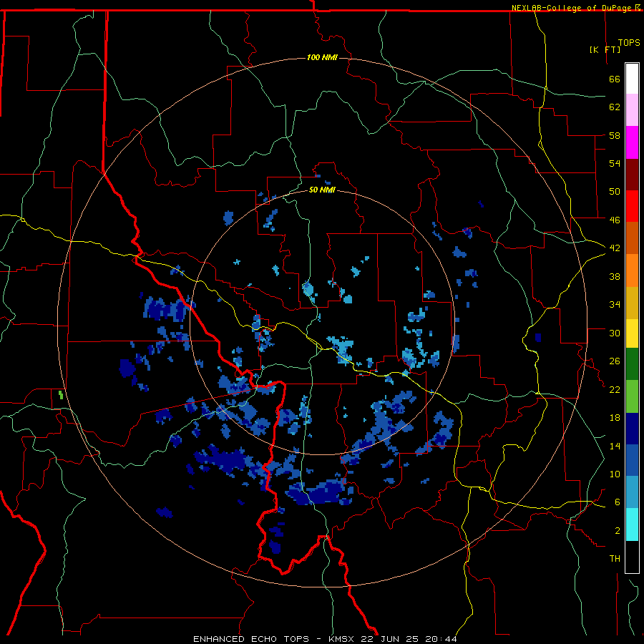Click the 'TOPS' legend title
Viewport: 644px width, 644px height.
coord(629,43)
